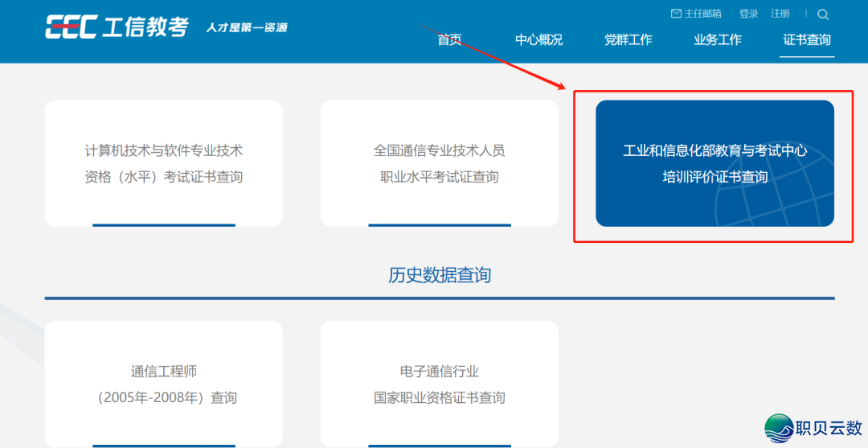Open the 党群工作 menu item
This screenshot has height=448, width=868.
click(628, 40)
